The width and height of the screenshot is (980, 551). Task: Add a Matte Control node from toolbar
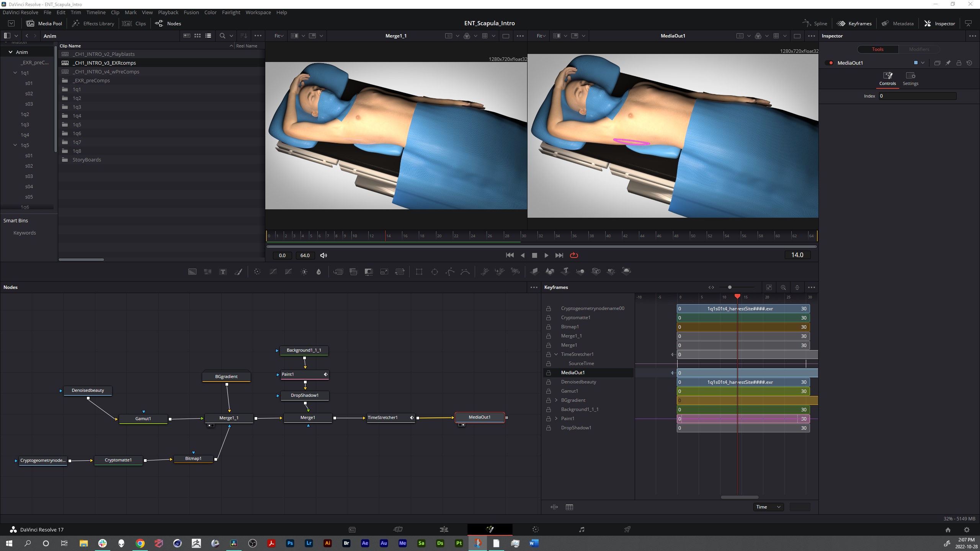(x=369, y=272)
